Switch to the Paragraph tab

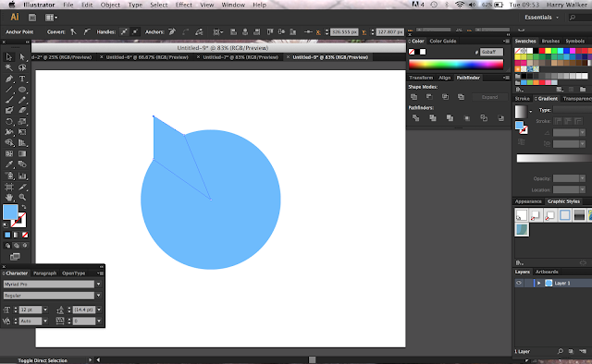click(x=44, y=273)
